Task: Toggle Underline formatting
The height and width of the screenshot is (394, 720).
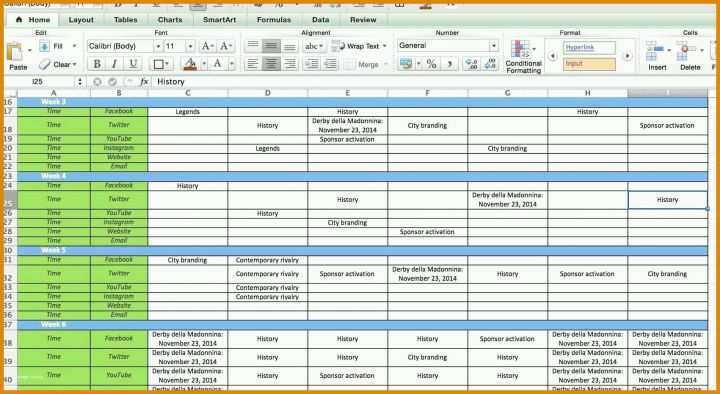Action: (x=133, y=64)
